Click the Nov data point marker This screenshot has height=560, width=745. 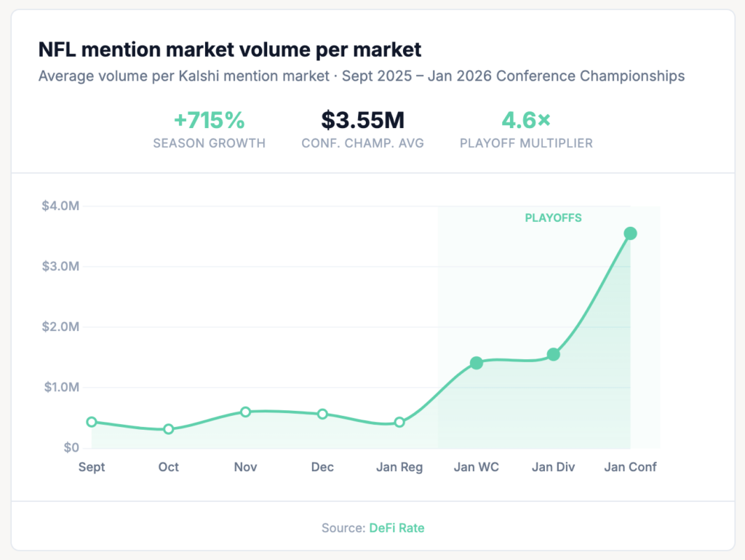click(x=245, y=412)
